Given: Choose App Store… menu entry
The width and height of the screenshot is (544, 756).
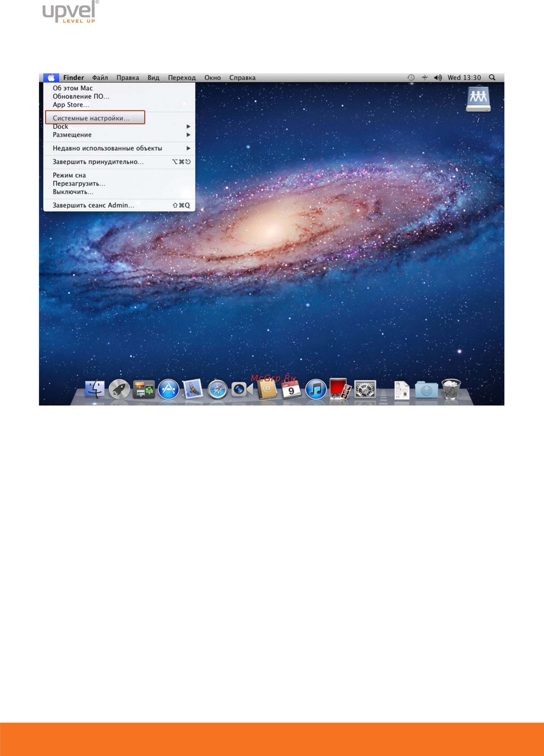Looking at the screenshot, I should (x=119, y=105).
